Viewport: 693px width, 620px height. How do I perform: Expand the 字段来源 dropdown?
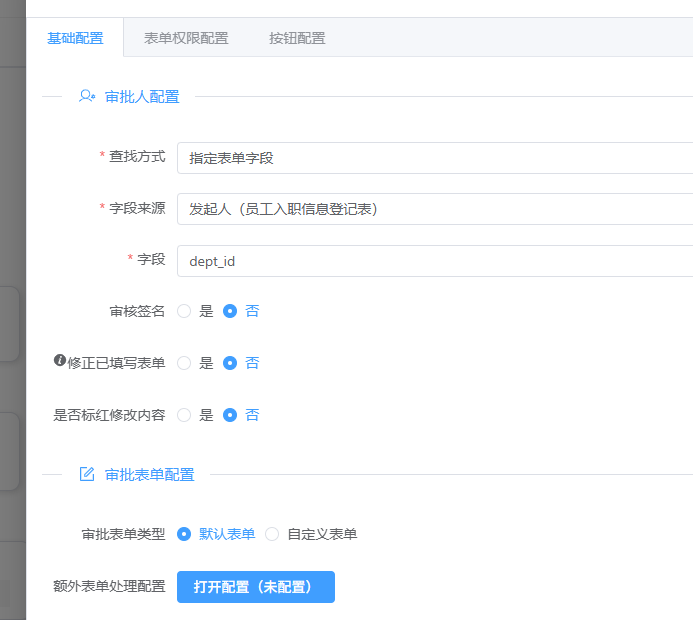pos(435,209)
